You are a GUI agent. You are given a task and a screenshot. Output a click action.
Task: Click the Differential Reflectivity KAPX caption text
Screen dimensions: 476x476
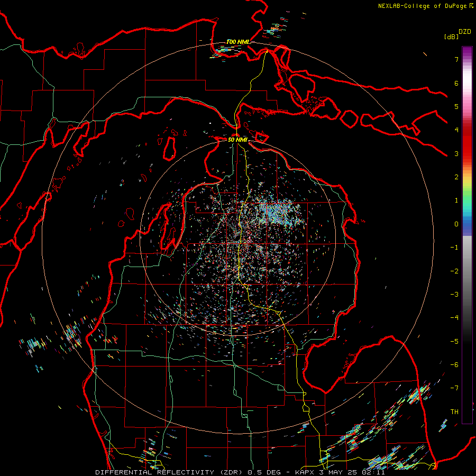point(240,472)
